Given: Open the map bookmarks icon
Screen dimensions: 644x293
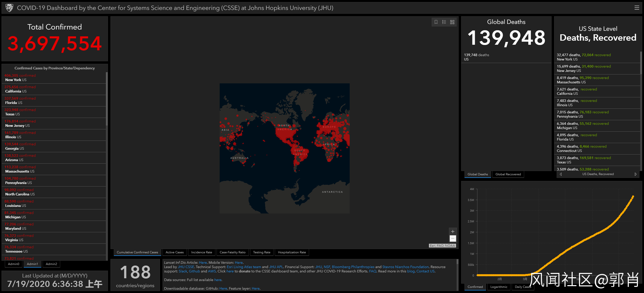Looking at the screenshot, I should coord(436,22).
